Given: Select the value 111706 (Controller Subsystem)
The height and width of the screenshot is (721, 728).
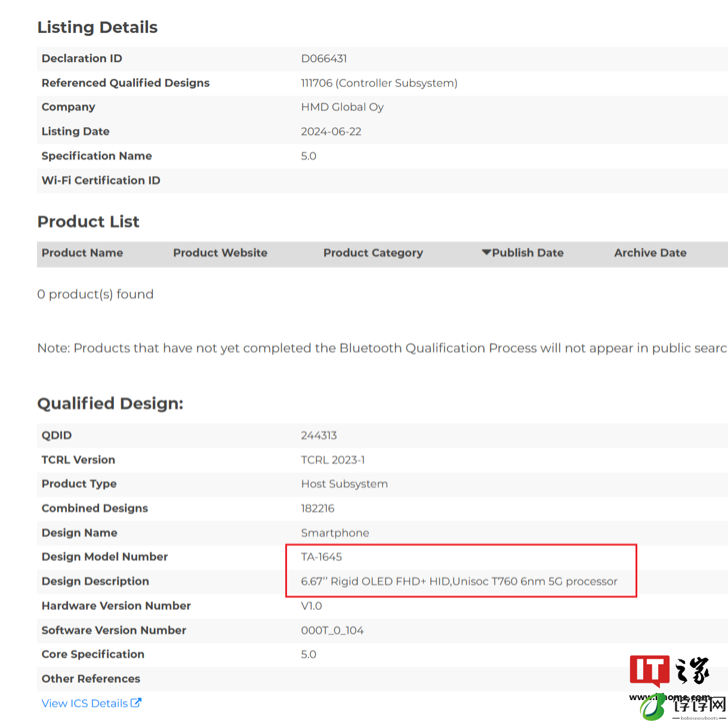Looking at the screenshot, I should pos(379,83).
